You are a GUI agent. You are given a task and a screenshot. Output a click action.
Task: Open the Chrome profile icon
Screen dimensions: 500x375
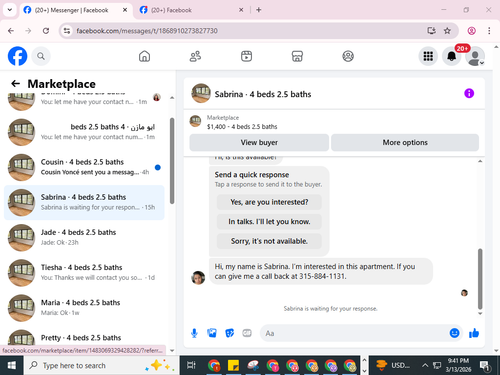pyautogui.click(x=471, y=31)
